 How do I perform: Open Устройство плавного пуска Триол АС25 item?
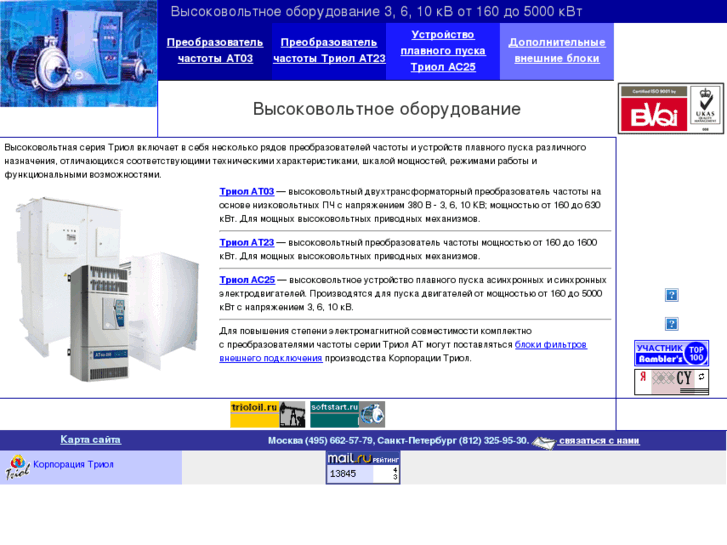[x=443, y=51]
